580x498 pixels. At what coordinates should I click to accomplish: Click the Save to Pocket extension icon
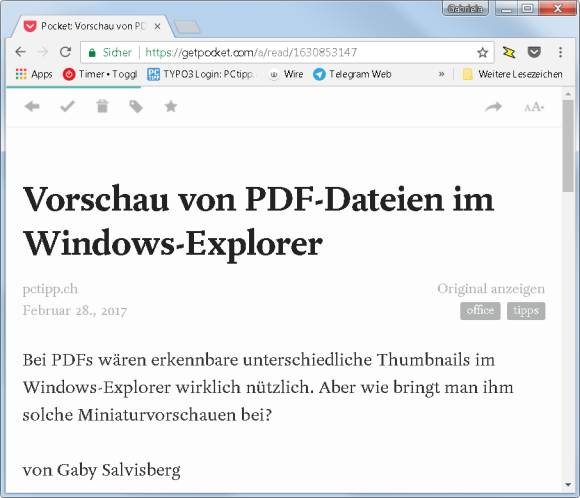[x=534, y=52]
